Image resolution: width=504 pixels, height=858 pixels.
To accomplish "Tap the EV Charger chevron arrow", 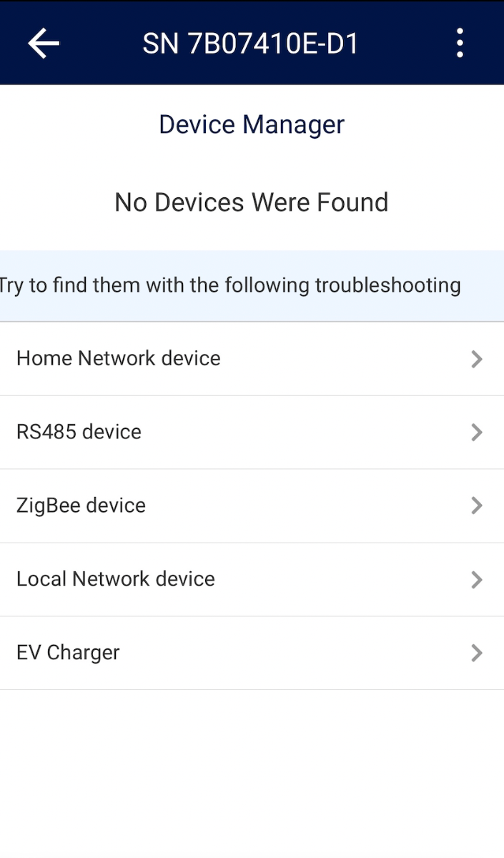I will (477, 653).
